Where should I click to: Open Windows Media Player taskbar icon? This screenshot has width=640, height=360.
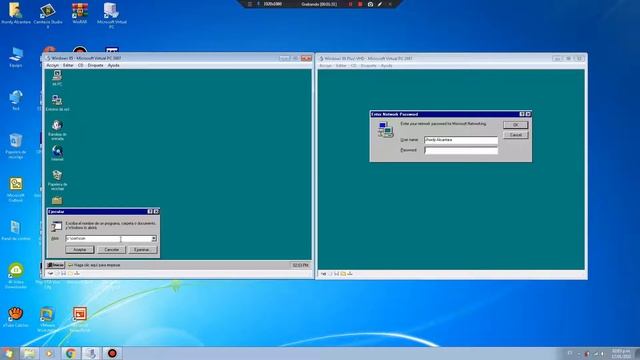click(49, 353)
